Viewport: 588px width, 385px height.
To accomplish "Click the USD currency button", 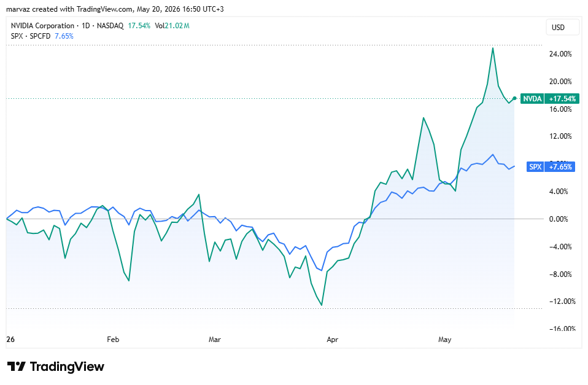I will coord(562,28).
